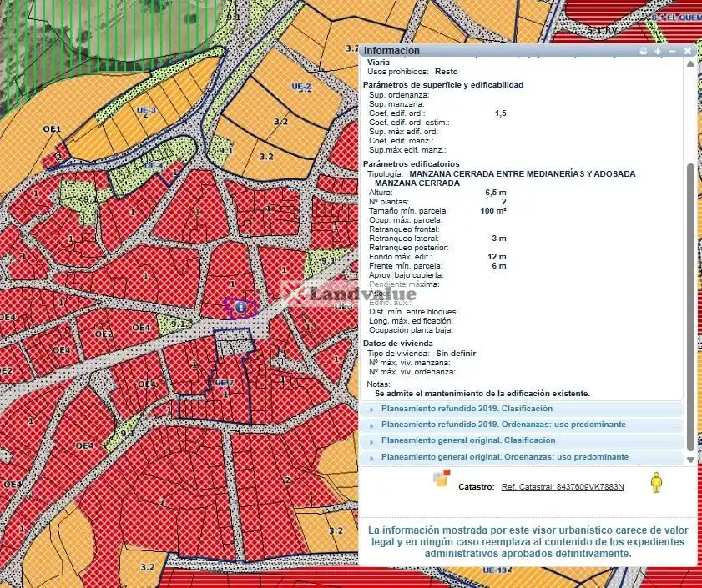The width and height of the screenshot is (702, 588).
Task: Select the 'Retranqueo lateral:' value 3 m
Action: [499, 239]
